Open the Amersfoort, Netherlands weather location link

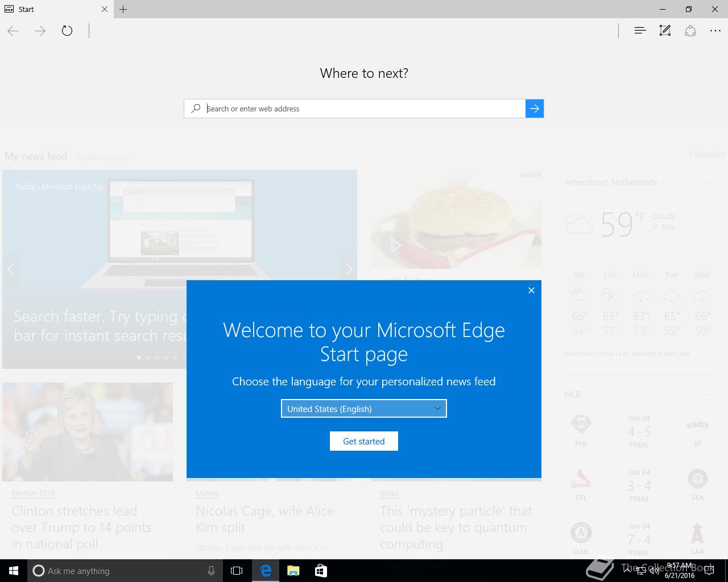(614, 182)
